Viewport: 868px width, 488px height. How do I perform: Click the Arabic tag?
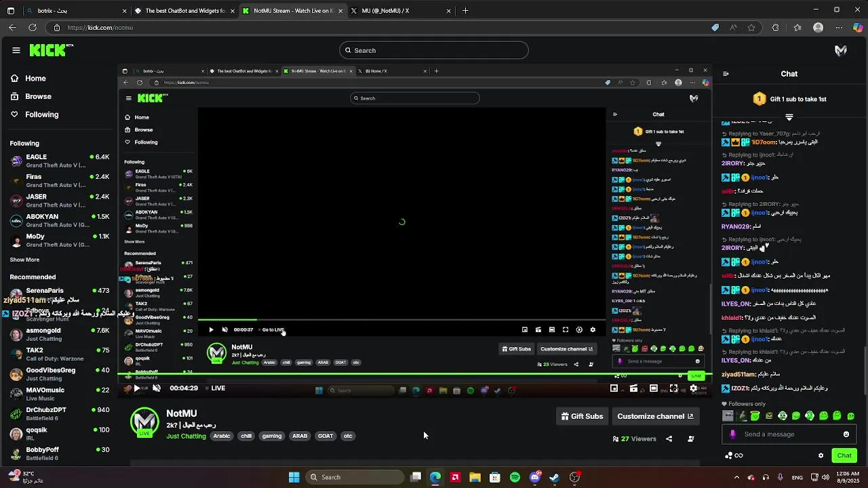coord(222,436)
